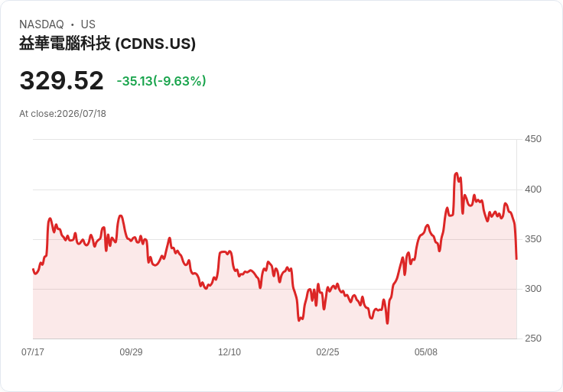Click the 350 y-axis price label
Image resolution: width=563 pixels, height=392 pixels.
[533, 239]
